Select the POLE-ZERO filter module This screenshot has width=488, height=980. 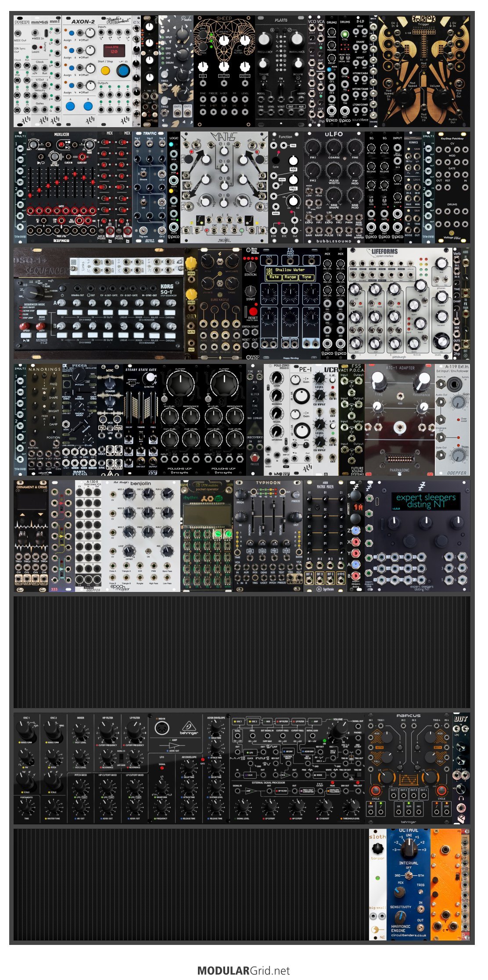tap(277, 420)
